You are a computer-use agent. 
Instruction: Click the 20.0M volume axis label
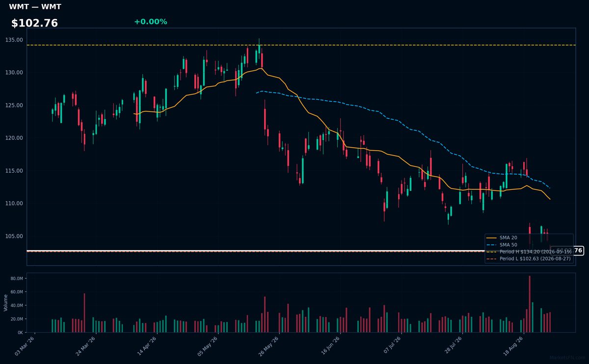click(17, 319)
